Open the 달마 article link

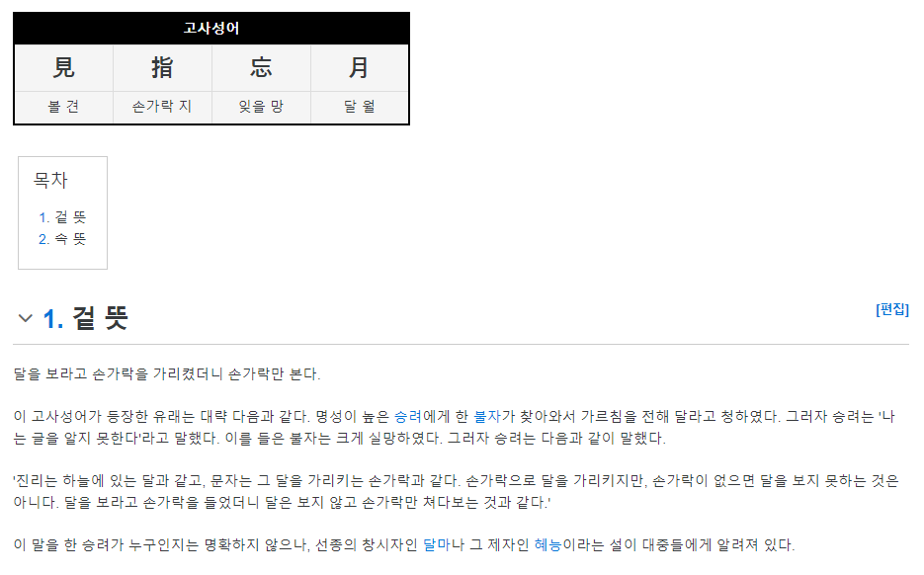point(437,545)
